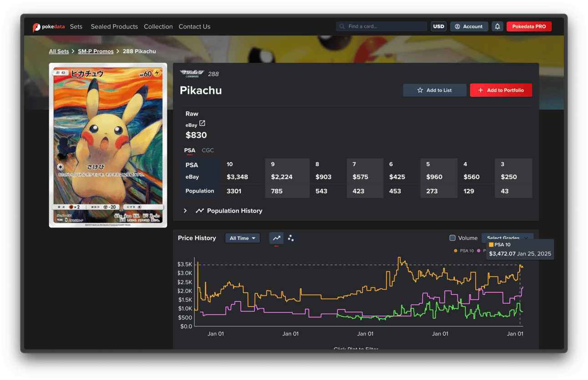Open Sealed Products page
Image resolution: width=588 pixels, height=380 pixels.
click(x=114, y=27)
